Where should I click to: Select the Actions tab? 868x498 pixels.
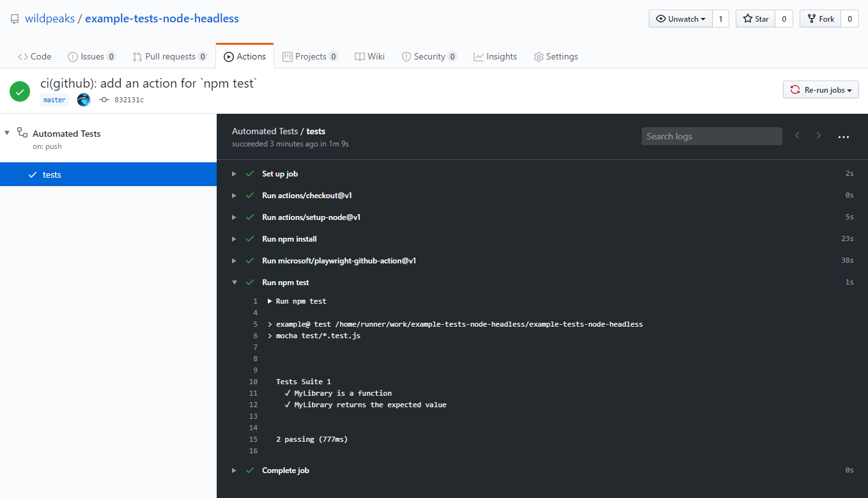tap(245, 56)
